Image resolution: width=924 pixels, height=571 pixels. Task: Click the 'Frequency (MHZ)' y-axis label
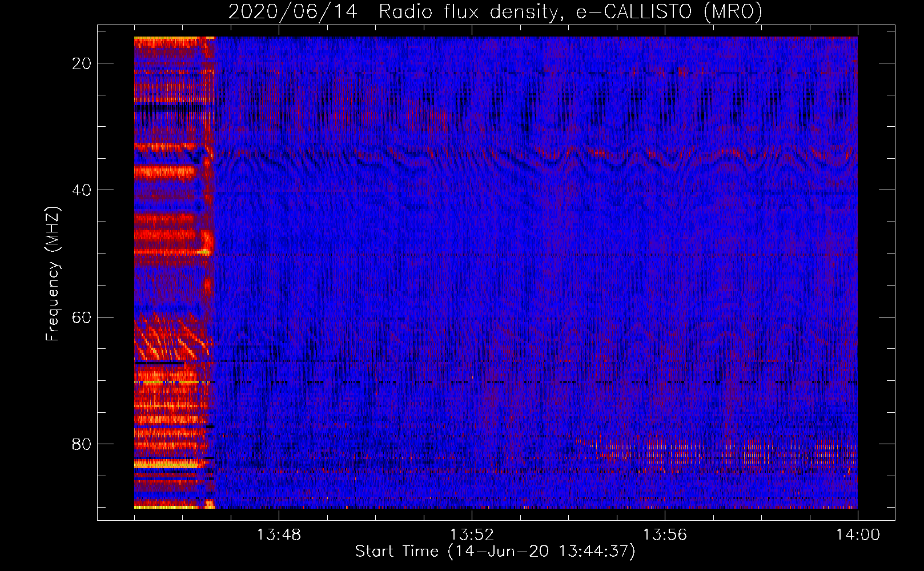[x=53, y=274]
